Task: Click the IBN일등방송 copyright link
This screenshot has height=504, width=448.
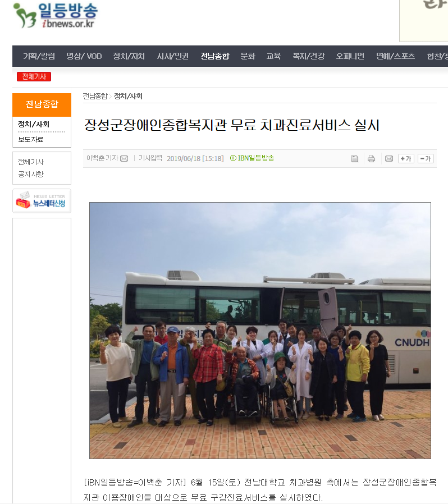Action: [x=252, y=158]
